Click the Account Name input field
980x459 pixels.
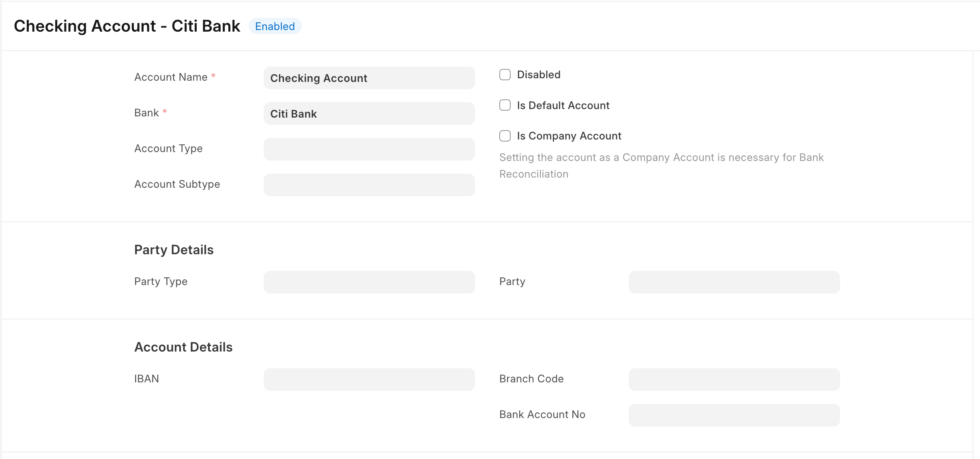click(369, 78)
